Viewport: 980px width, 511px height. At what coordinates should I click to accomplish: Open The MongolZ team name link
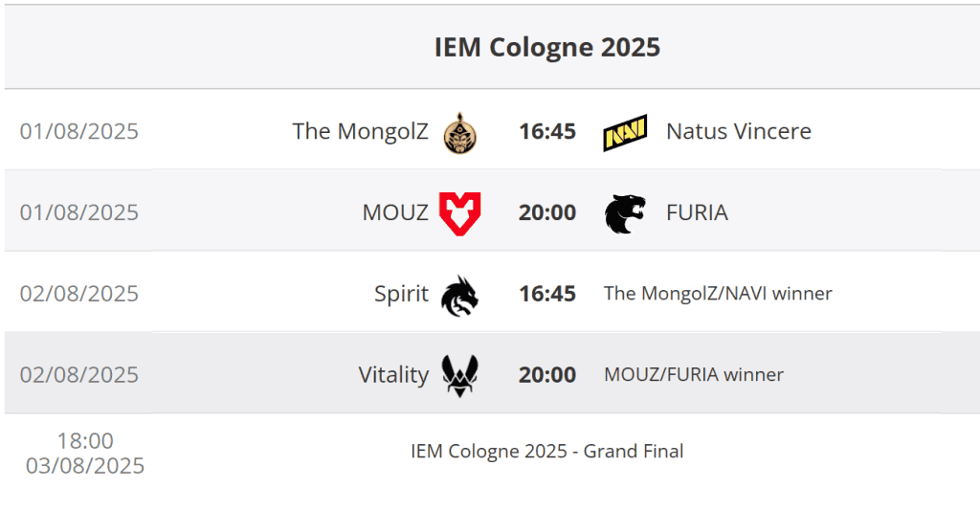click(x=360, y=131)
